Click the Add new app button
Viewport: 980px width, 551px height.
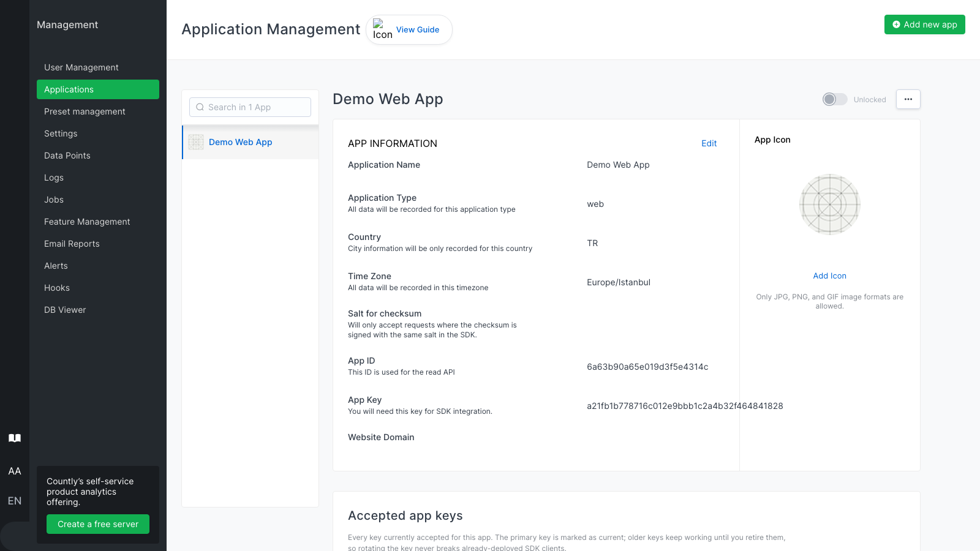[925, 24]
